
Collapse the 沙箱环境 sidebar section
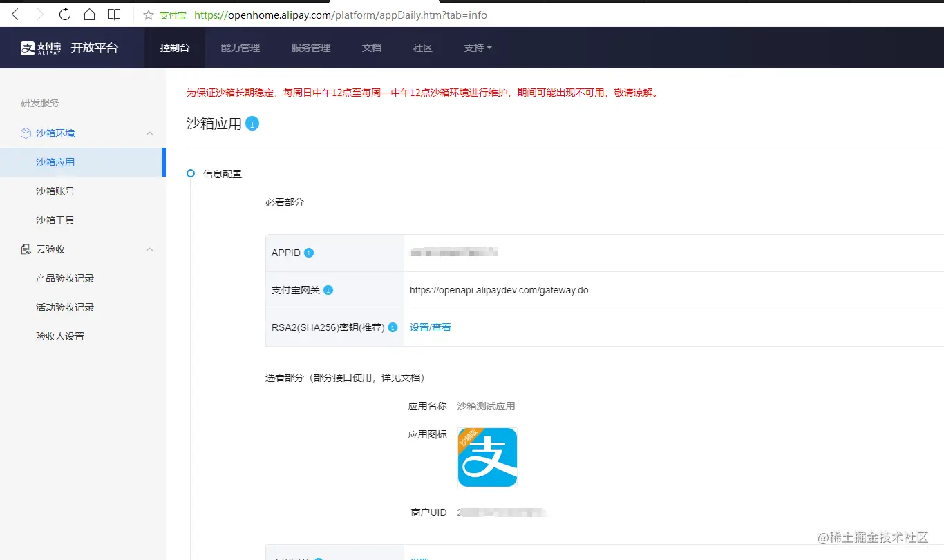point(149,133)
